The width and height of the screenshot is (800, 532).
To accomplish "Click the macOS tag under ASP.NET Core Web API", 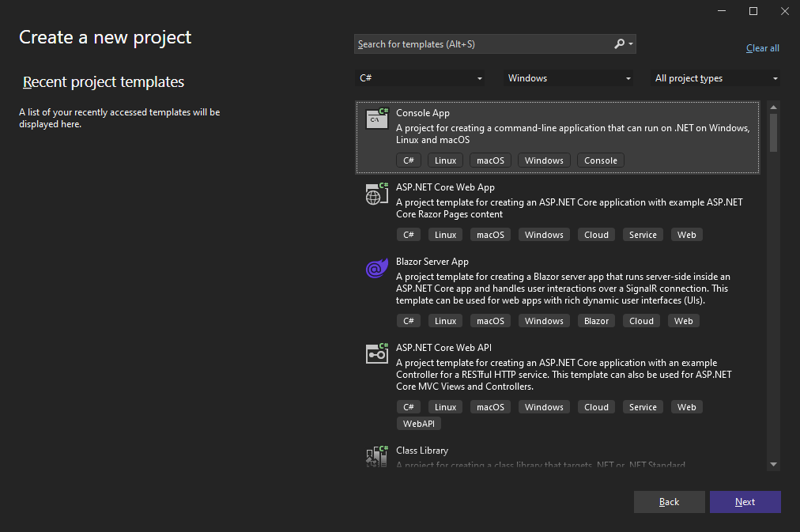I will pyautogui.click(x=490, y=407).
